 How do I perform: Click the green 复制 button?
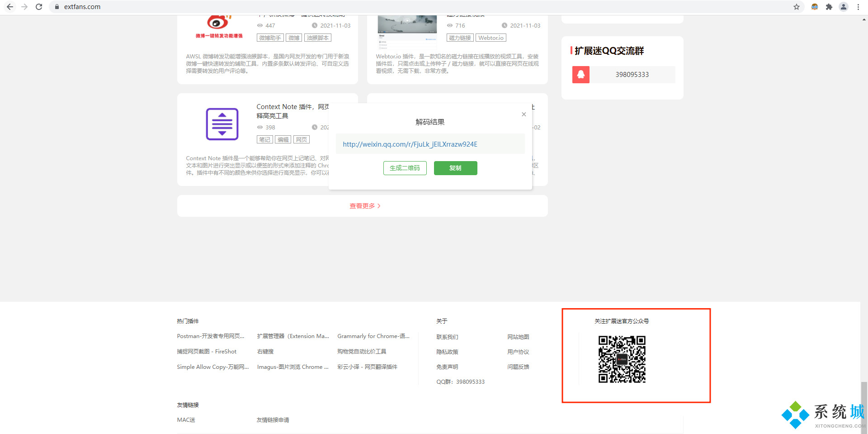pos(455,168)
